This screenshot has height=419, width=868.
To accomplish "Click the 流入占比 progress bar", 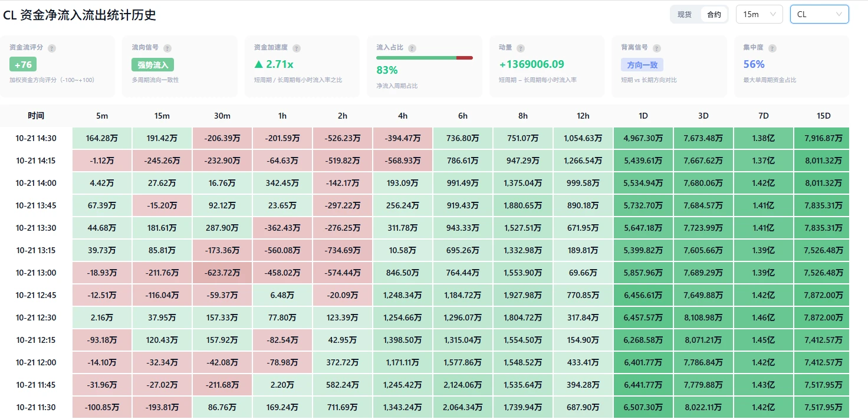I will pyautogui.click(x=425, y=58).
